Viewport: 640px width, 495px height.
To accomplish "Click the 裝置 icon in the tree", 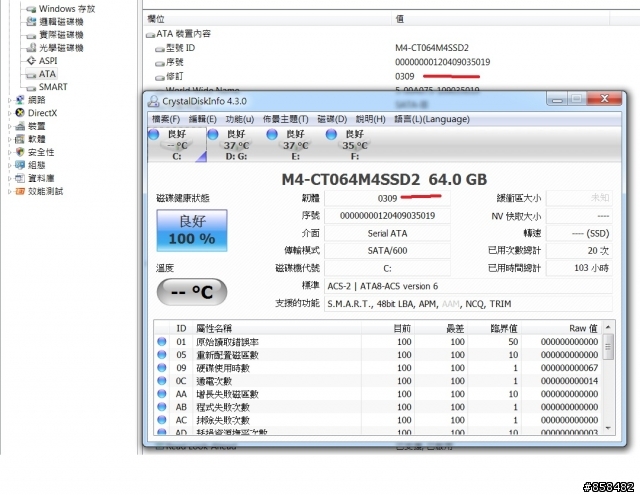I will pos(20,126).
